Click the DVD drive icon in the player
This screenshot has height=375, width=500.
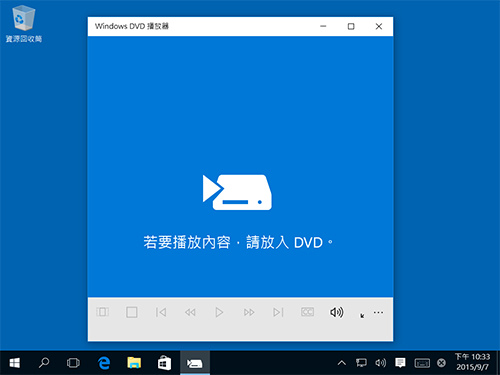click(x=237, y=192)
